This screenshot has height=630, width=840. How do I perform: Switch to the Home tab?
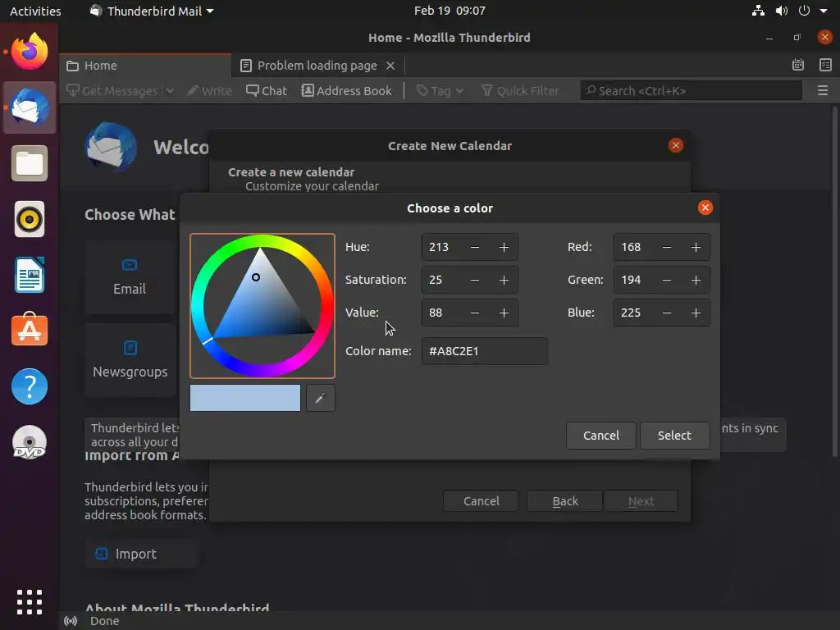(145, 66)
